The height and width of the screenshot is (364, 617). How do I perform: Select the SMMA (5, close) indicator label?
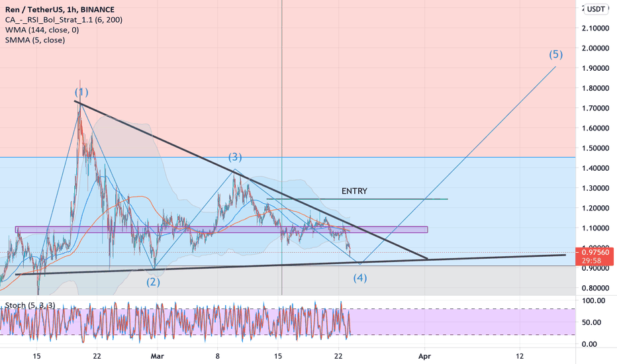35,40
